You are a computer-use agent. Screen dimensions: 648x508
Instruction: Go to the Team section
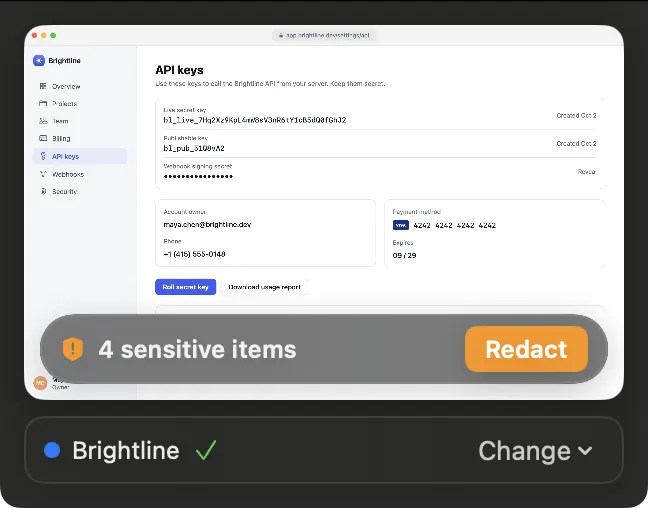[x=80, y=121]
